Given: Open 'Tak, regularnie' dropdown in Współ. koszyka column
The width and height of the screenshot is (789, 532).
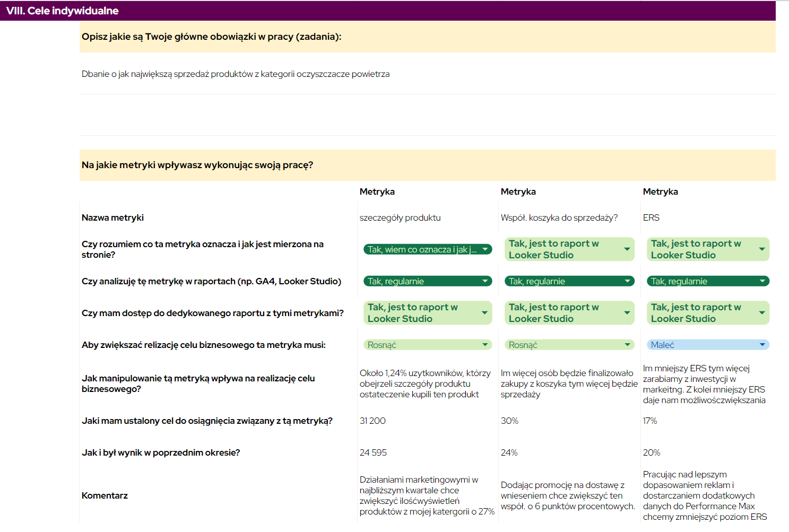Looking at the screenshot, I should coord(569,281).
